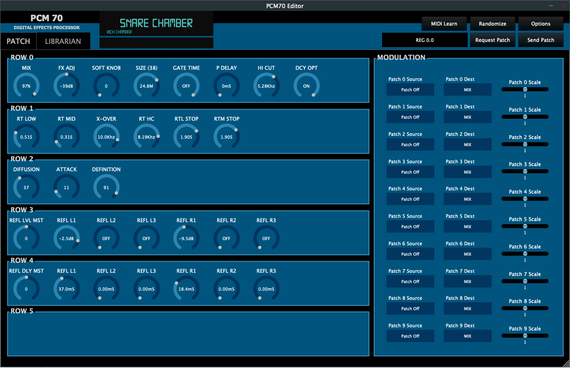Click the REFL DLY MST knob
Screen dimensions: 570x368
tap(26, 289)
